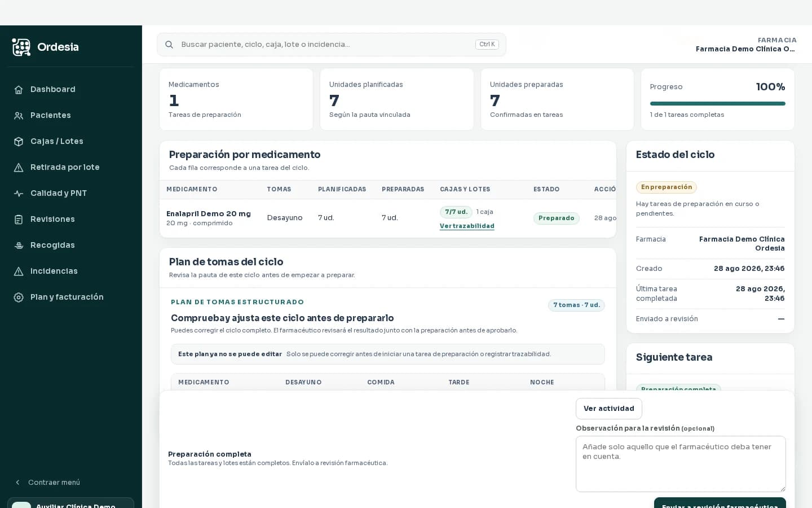Click the MEDICAMENTO header in preparation table
The height and width of the screenshot is (508, 812).
pyautogui.click(x=192, y=190)
